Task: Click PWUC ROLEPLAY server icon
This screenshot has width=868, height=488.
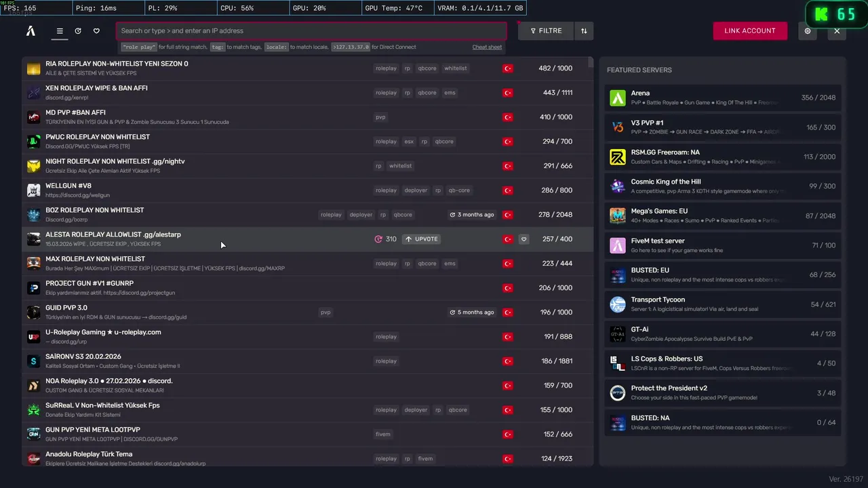Action: click(34, 142)
